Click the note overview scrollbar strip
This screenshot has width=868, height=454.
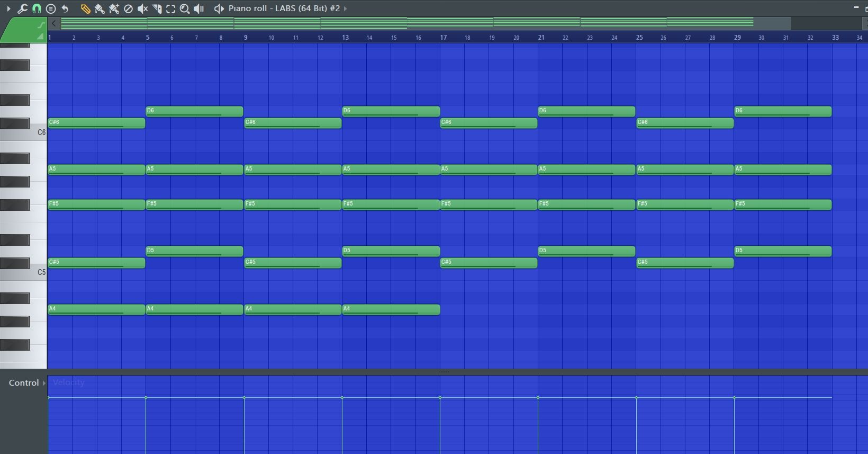[x=426, y=23]
